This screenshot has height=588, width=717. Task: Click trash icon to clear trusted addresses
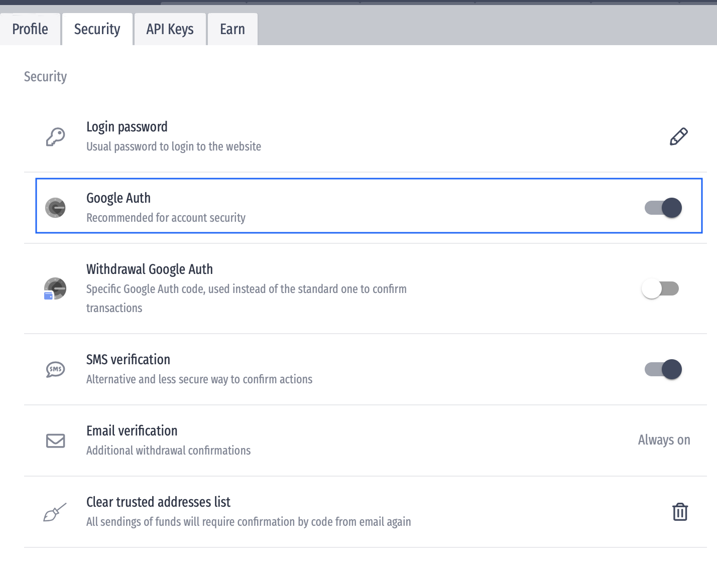[x=680, y=512]
